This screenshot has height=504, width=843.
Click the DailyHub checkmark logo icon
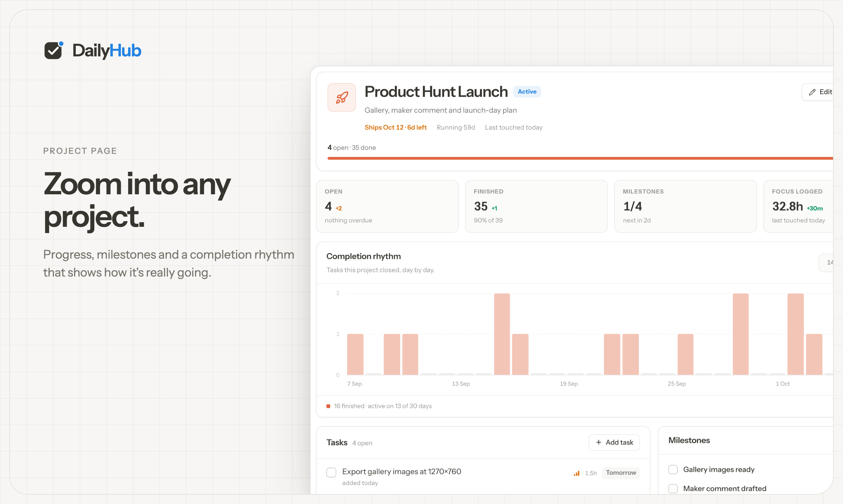53,50
